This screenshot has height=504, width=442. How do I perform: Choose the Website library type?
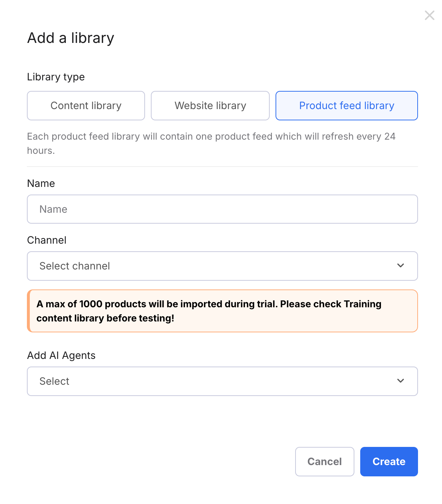(210, 105)
